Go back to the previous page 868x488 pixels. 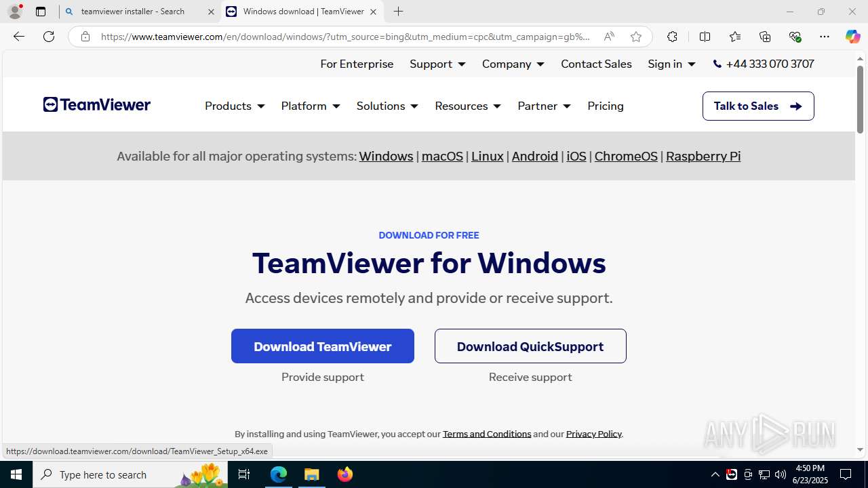pos(19,37)
